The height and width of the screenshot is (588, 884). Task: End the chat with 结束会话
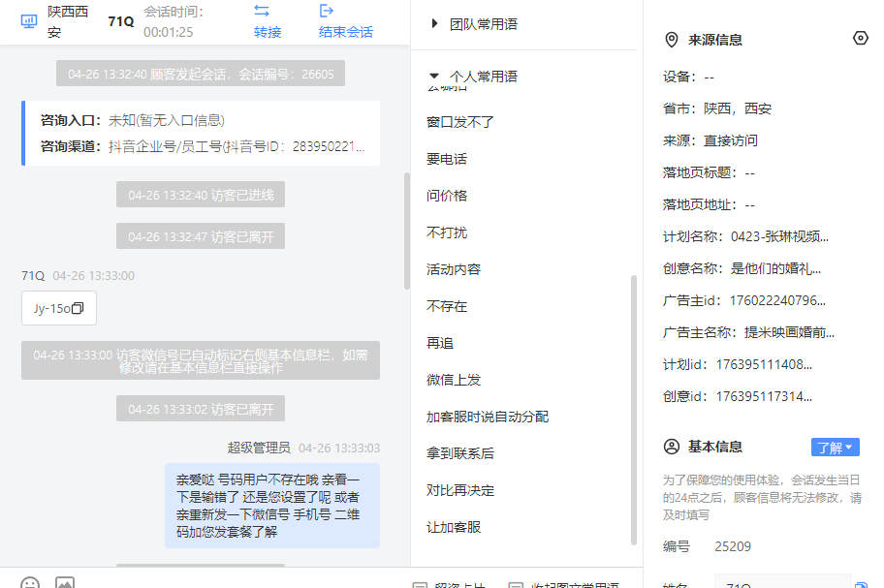(346, 21)
